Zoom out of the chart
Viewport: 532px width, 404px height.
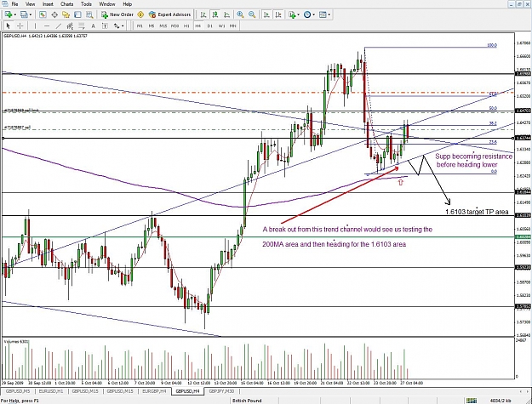click(x=252, y=14)
